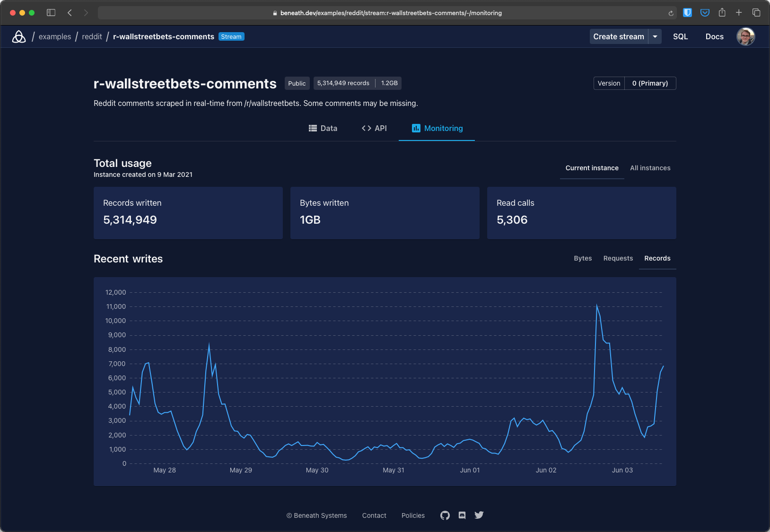The image size is (770, 532).
Task: Show tab overview icon
Action: click(x=756, y=12)
